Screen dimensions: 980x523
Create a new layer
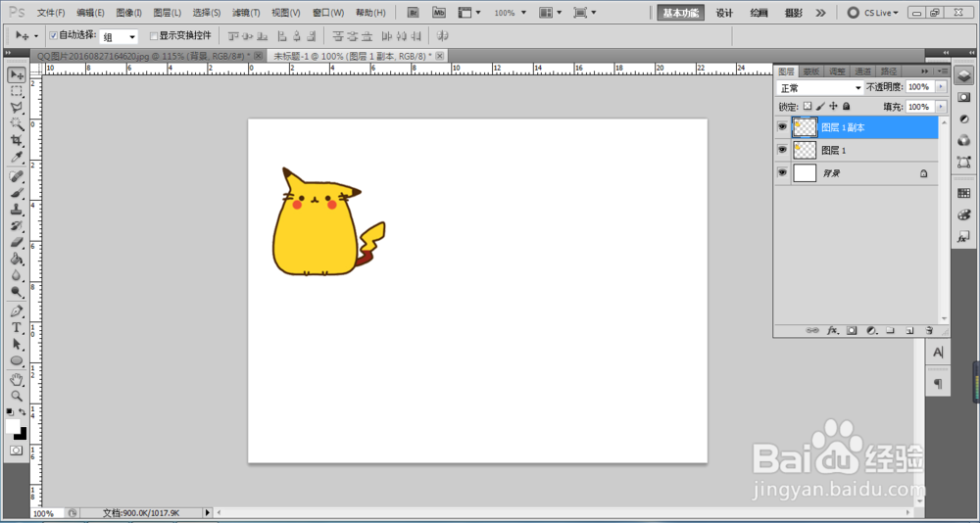tap(910, 330)
